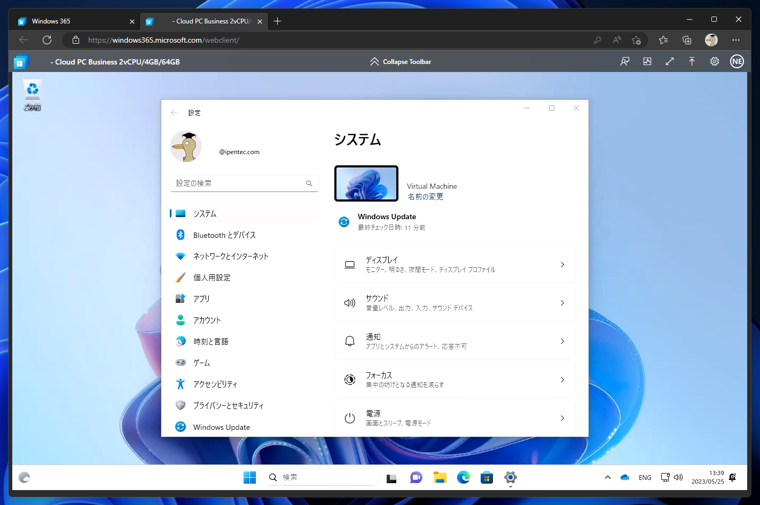Open the network tray icon

click(x=665, y=477)
